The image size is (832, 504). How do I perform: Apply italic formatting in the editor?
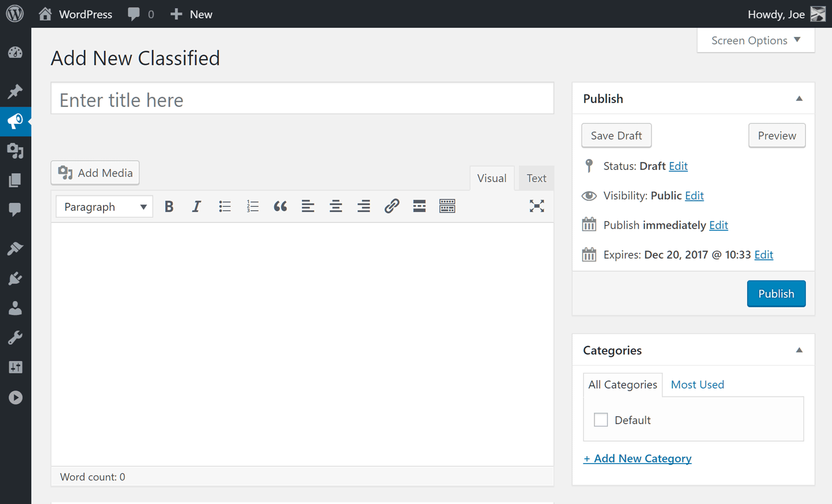click(197, 207)
